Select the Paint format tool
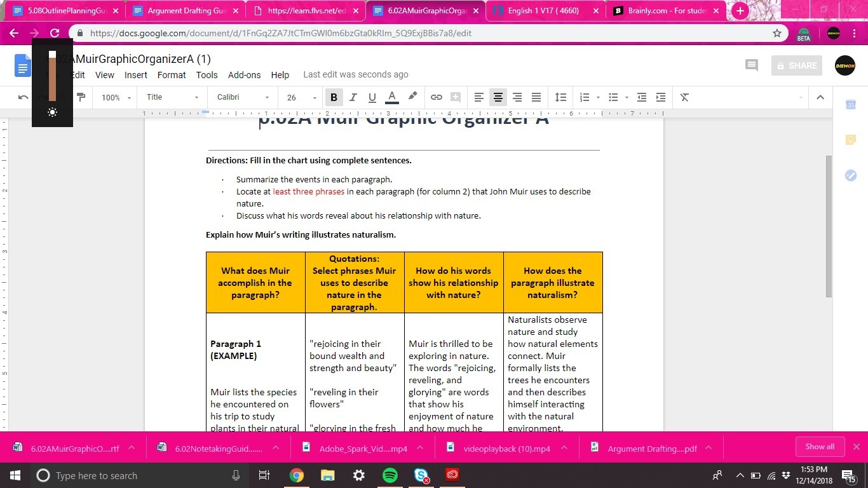The image size is (868, 488). coord(81,97)
